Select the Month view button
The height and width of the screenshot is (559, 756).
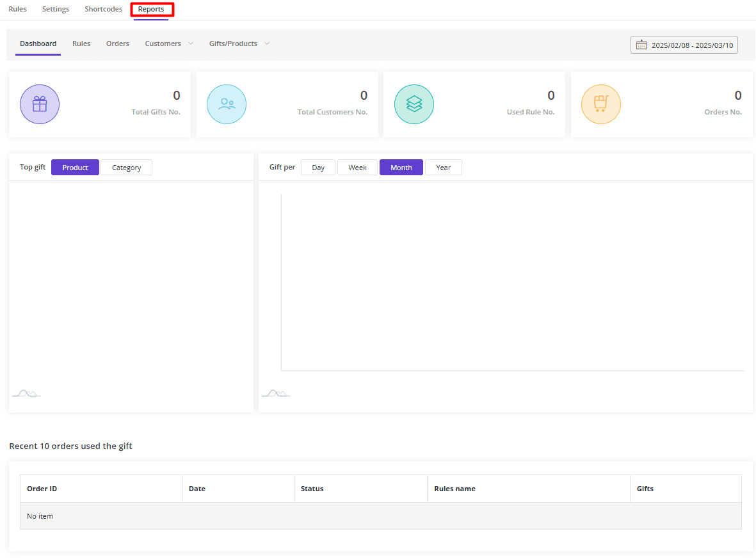(401, 167)
